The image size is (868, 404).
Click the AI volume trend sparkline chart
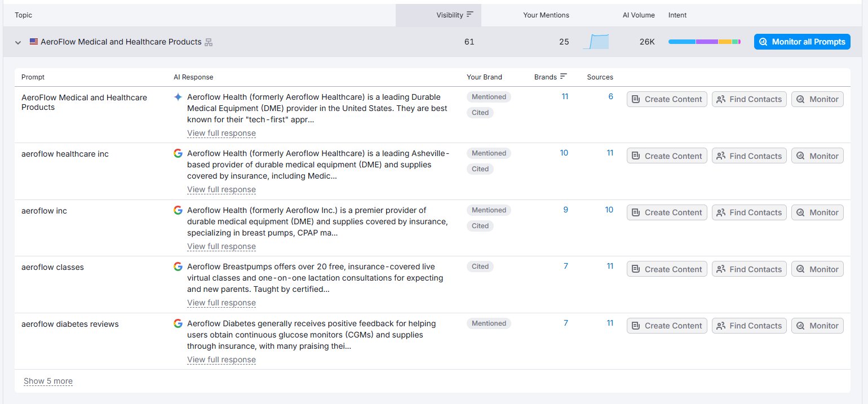coord(596,42)
